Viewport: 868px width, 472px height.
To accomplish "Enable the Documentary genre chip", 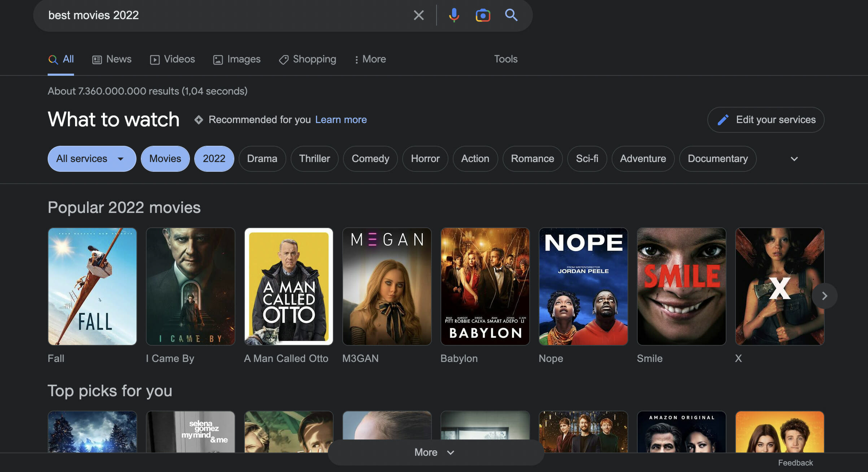I will pyautogui.click(x=718, y=159).
